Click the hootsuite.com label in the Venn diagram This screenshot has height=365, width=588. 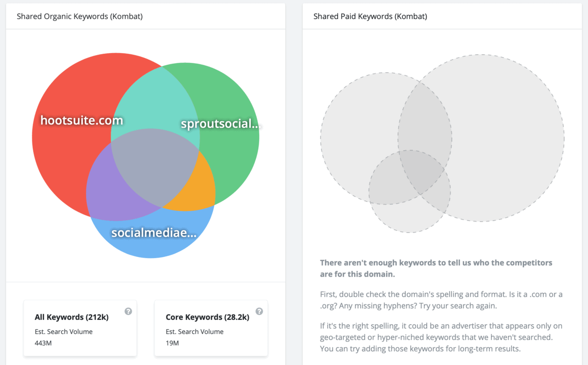tap(82, 120)
